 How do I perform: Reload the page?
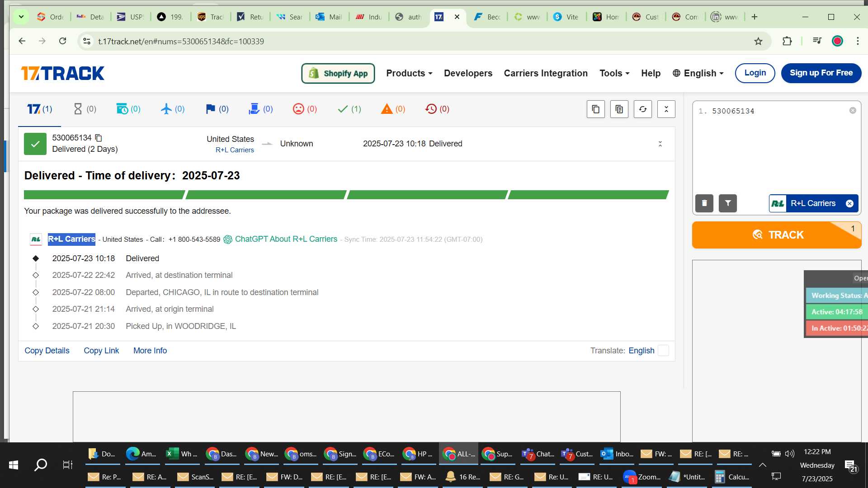point(63,41)
